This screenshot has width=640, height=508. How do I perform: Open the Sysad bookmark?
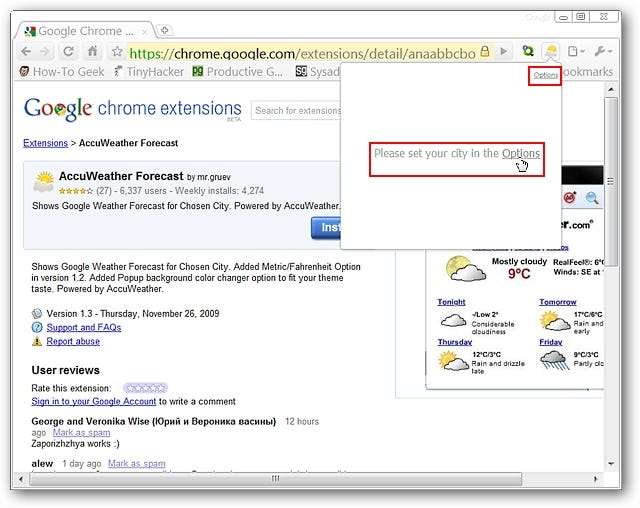318,72
